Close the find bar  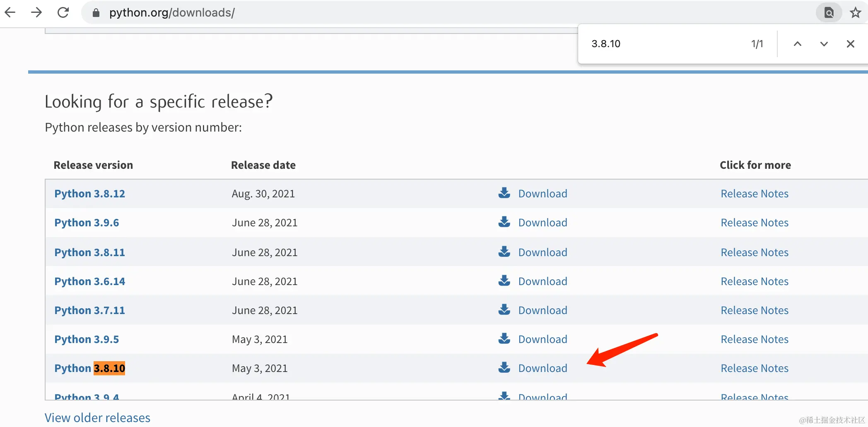click(851, 44)
